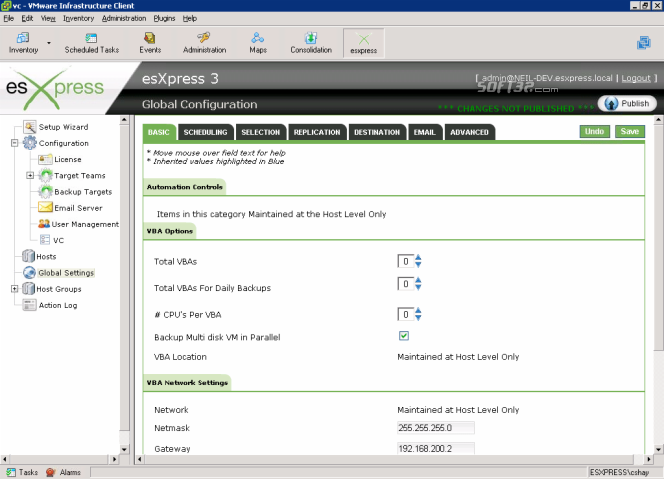Screen dimensions: 664x479
Task: Open the Inventory toolbar icon
Action: click(x=23, y=43)
